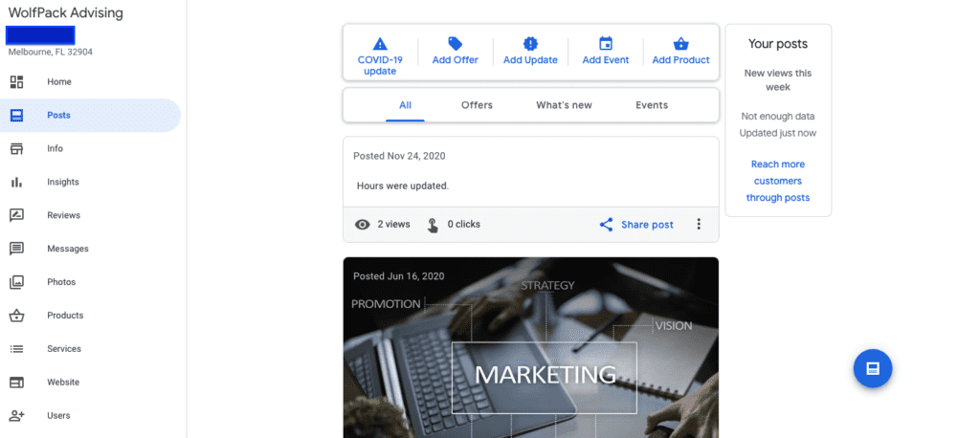This screenshot has height=438, width=980.
Task: Click the Users add-person icon
Action: tap(17, 415)
